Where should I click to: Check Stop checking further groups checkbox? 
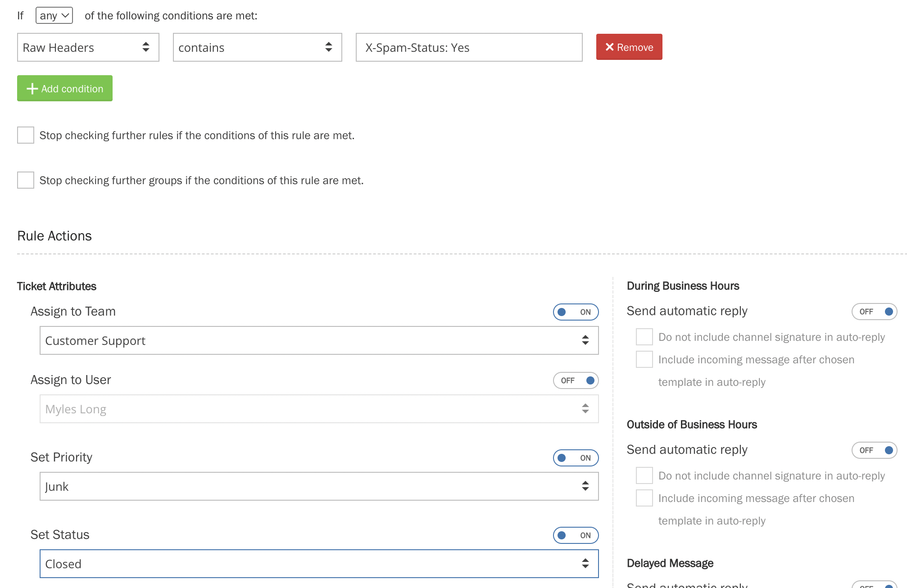(26, 180)
